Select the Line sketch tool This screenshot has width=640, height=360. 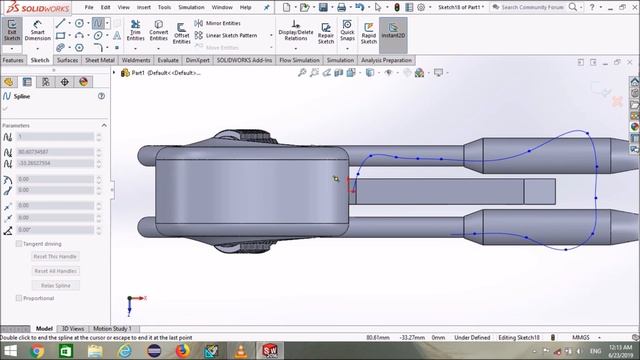60,23
